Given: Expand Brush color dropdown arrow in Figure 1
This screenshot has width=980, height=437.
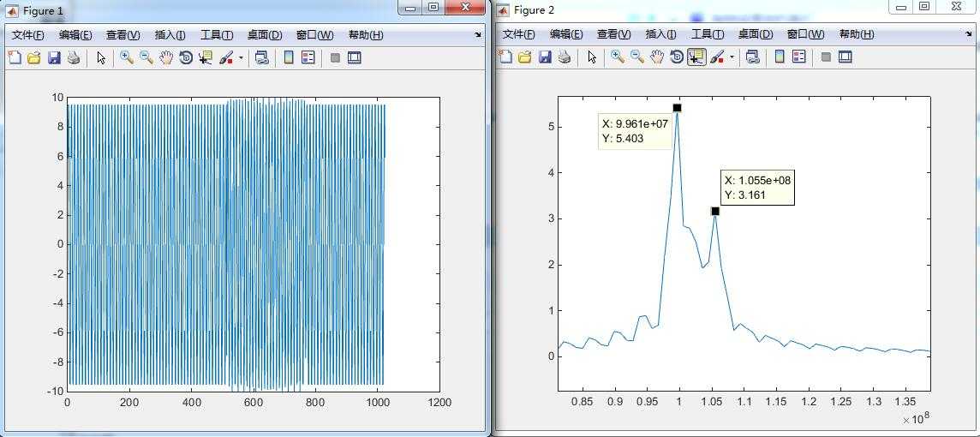Looking at the screenshot, I should pyautogui.click(x=241, y=59).
